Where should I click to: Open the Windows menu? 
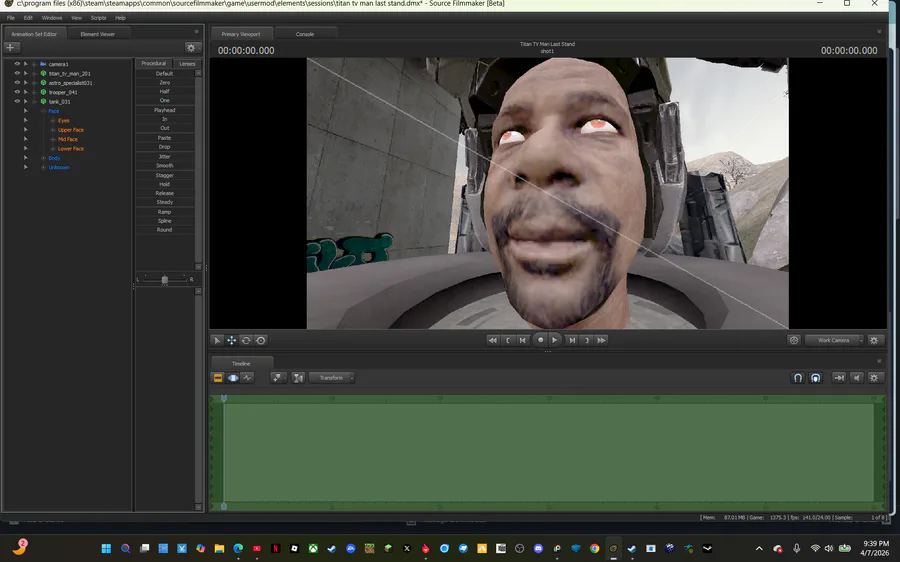point(52,18)
